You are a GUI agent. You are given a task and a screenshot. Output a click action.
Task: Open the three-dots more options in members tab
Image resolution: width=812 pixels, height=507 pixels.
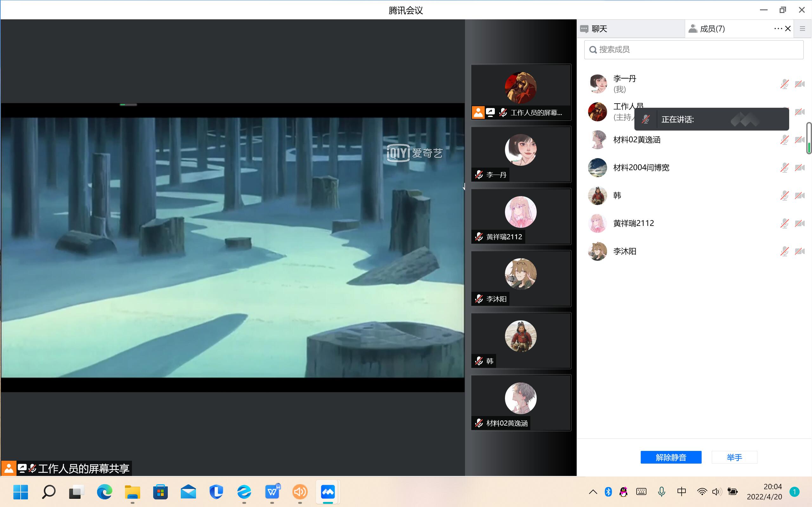coord(778,29)
